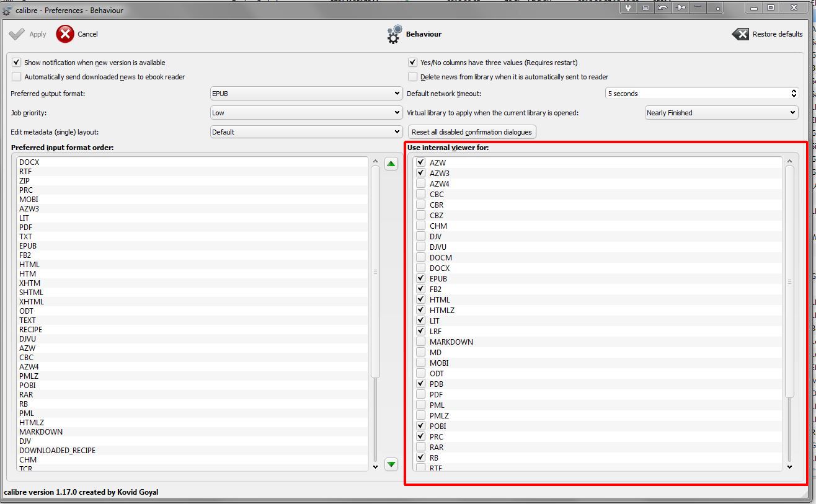Uncheck POBI in the internal viewer list
Screen dimensions: 816x504
click(421, 426)
